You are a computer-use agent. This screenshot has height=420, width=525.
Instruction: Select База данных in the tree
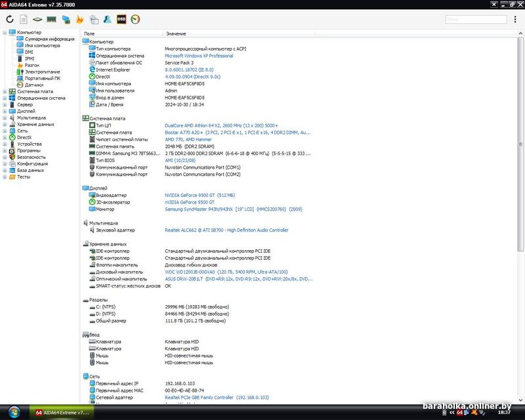click(30, 170)
